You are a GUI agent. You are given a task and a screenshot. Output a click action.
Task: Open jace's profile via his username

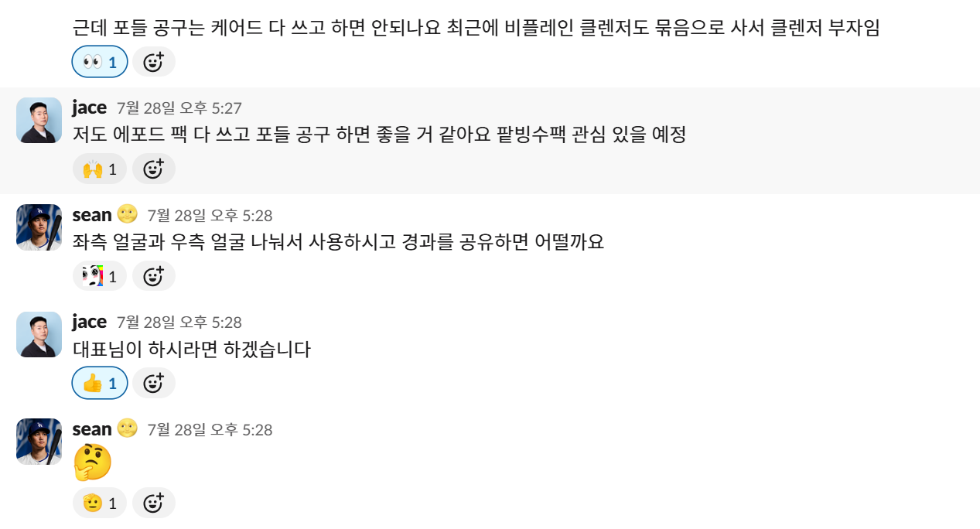[x=89, y=108]
